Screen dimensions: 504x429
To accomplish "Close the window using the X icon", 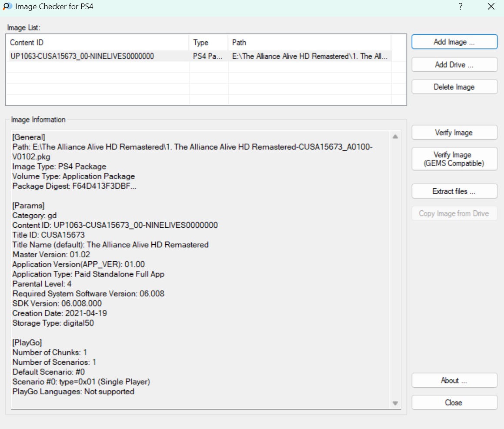I will [491, 7].
